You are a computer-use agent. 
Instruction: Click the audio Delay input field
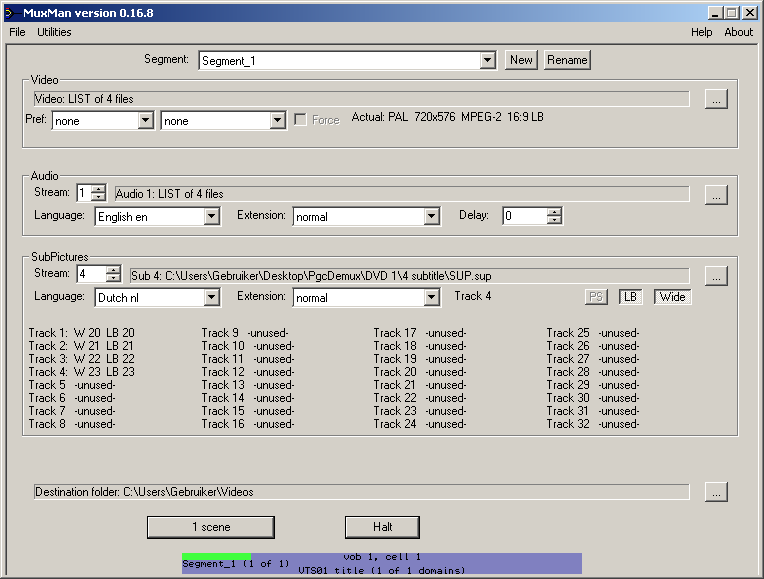click(525, 216)
